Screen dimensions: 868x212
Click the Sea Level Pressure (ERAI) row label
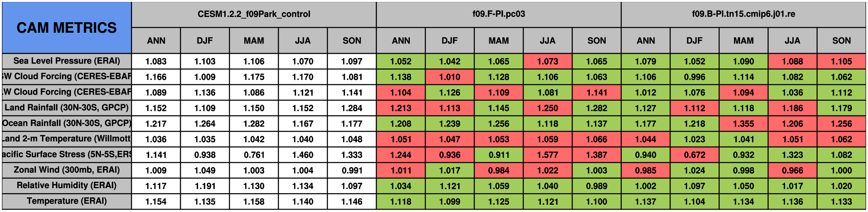pyautogui.click(x=66, y=61)
